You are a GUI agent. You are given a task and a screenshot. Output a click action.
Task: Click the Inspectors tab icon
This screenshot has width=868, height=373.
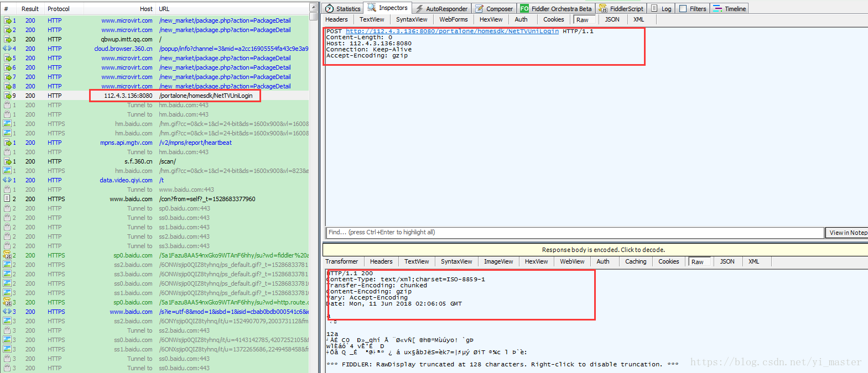point(372,8)
